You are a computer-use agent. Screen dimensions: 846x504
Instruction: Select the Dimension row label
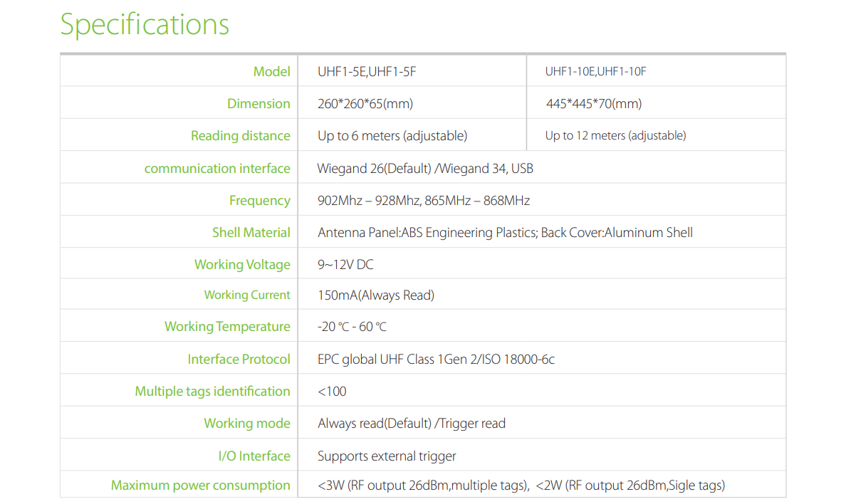(x=258, y=104)
